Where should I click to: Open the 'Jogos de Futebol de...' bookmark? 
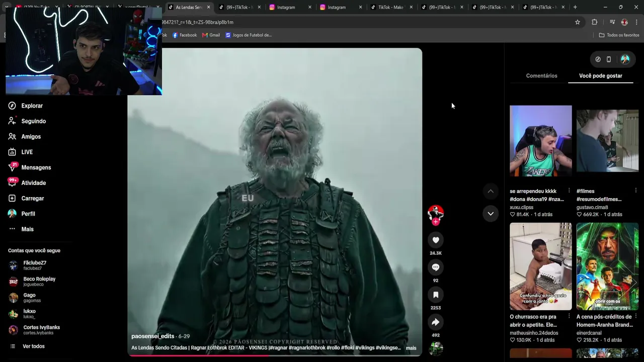click(249, 35)
